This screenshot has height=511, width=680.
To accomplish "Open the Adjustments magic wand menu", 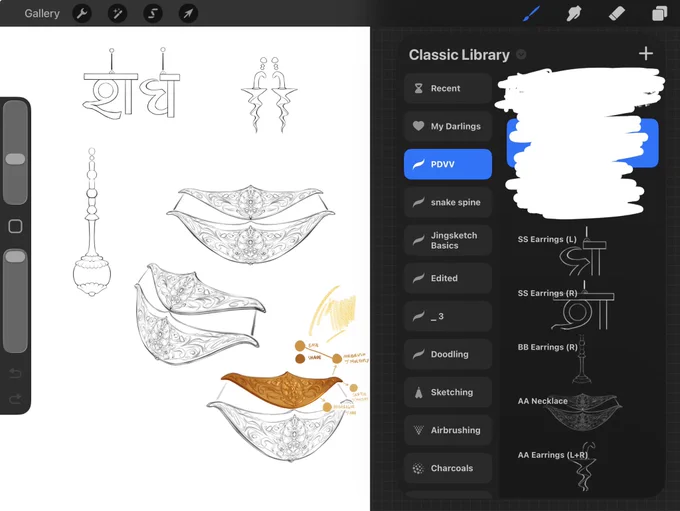I will (x=118, y=13).
